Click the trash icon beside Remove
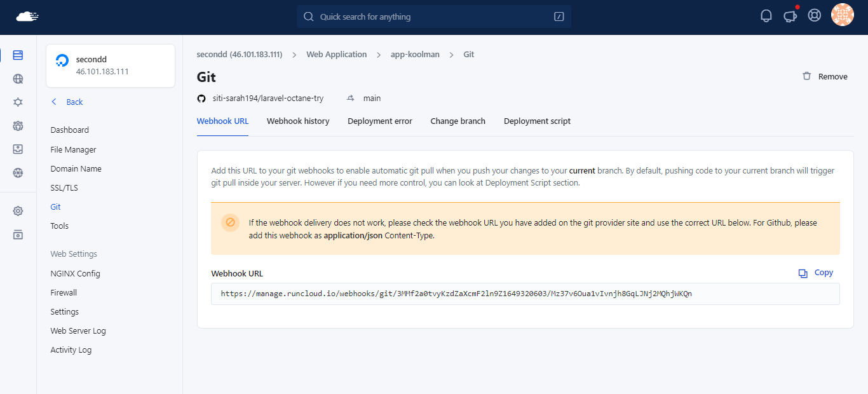The height and width of the screenshot is (394, 868). [x=807, y=76]
